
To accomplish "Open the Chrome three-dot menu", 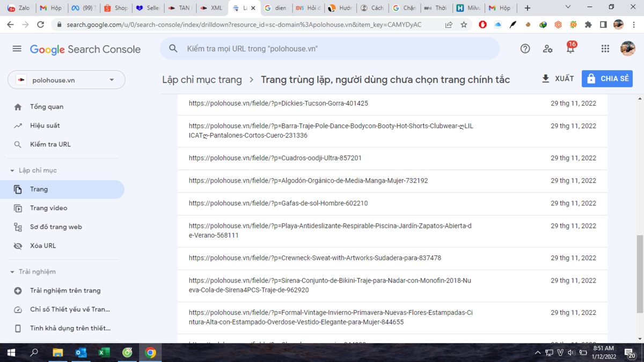I will tap(634, 25).
